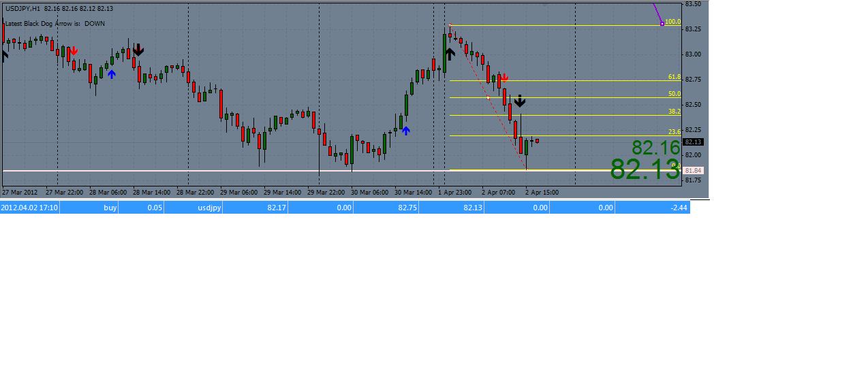Click the 29 Mar 14:00 time label

coord(282,193)
